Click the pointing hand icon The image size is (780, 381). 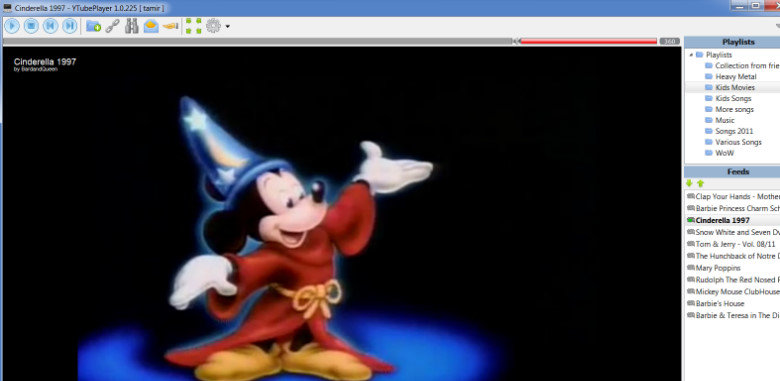coord(171,26)
